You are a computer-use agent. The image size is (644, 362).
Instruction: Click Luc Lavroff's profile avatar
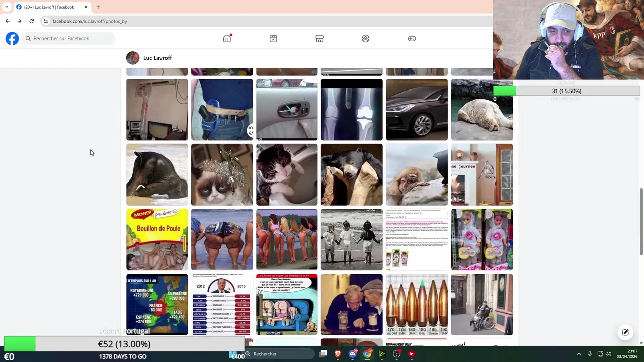[x=133, y=58]
